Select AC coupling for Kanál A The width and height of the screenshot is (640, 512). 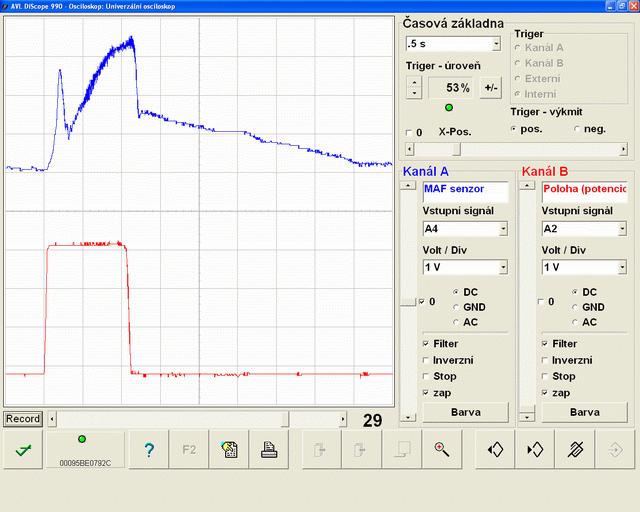(x=457, y=322)
